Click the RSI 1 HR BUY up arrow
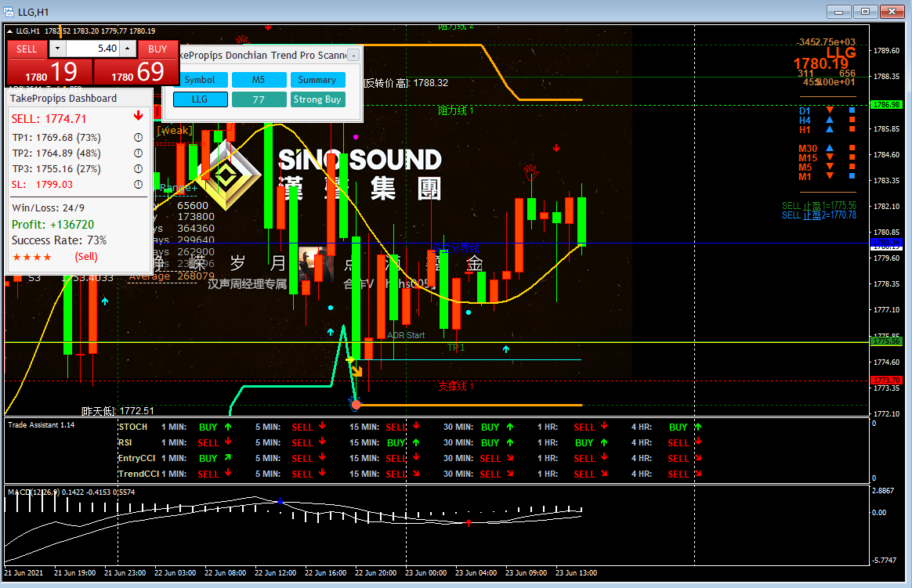Viewport: 912px width, 588px height. coord(604,442)
